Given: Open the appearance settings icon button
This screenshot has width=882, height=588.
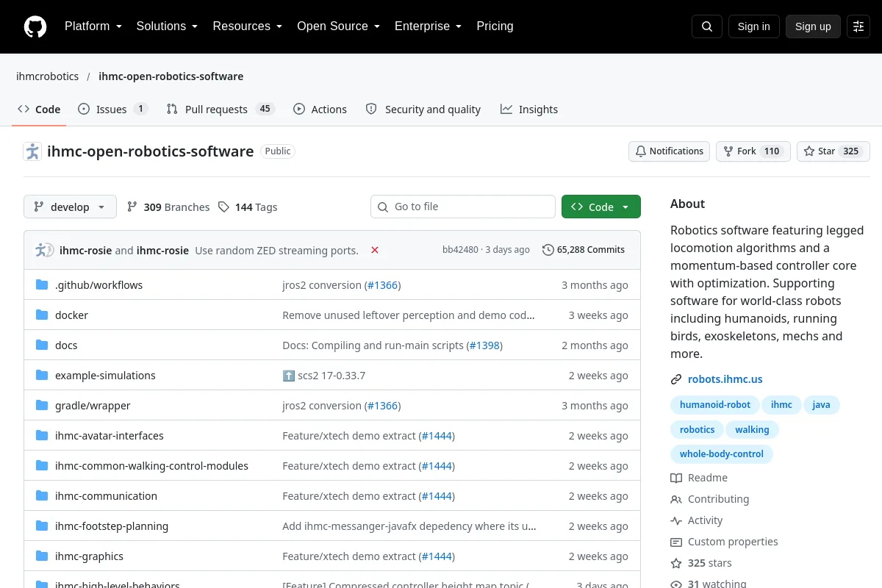Looking at the screenshot, I should pos(858,26).
